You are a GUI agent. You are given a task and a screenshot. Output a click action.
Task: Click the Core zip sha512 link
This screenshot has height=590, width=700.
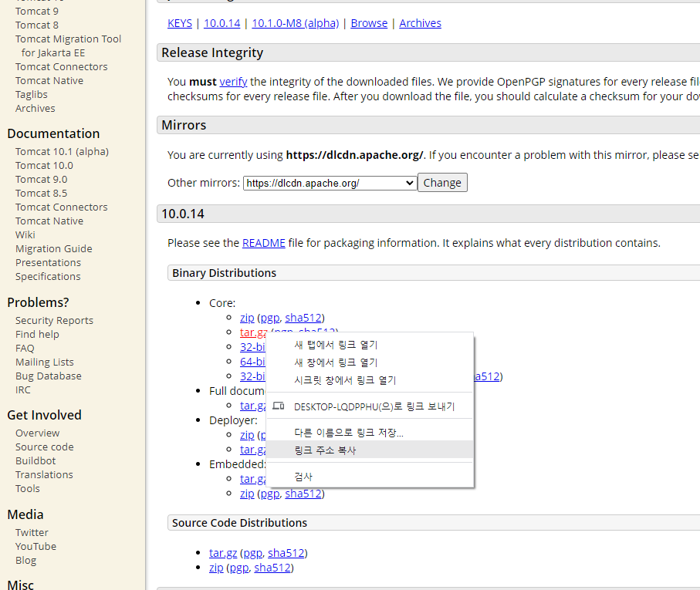pos(303,318)
